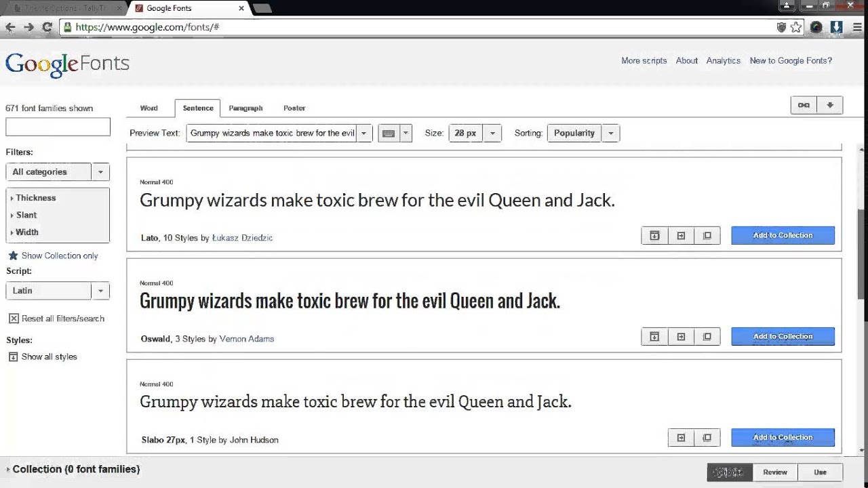868x488 pixels.
Task: Click the shield extension icon in address bar
Action: pos(781,27)
